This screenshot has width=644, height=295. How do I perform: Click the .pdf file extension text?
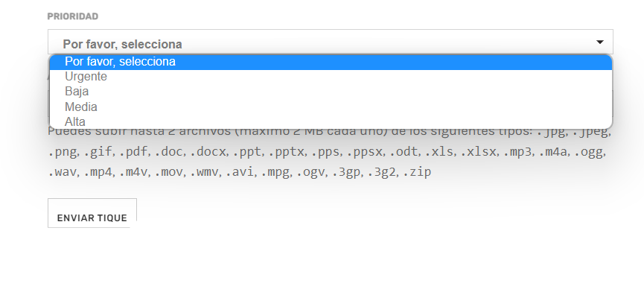134,152
